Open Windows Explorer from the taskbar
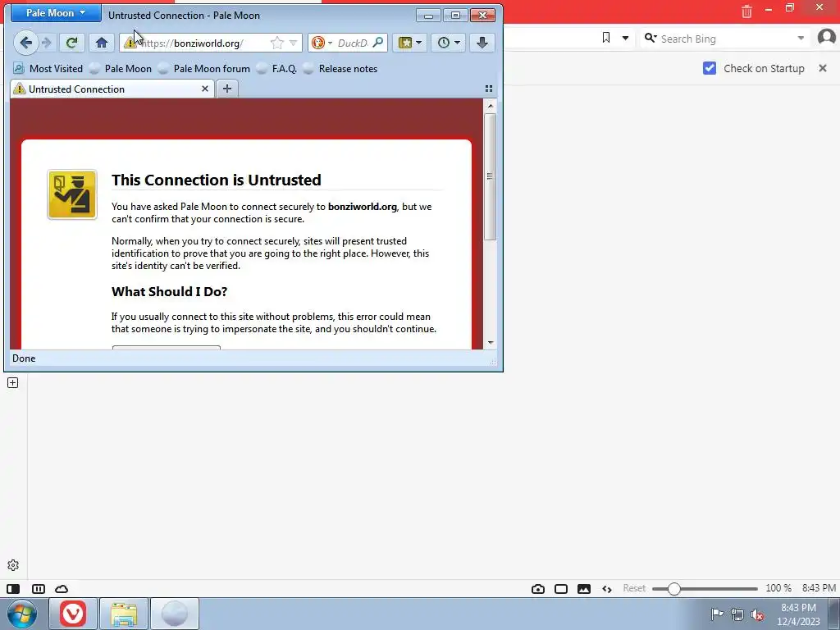This screenshot has height=630, width=840. (x=124, y=614)
